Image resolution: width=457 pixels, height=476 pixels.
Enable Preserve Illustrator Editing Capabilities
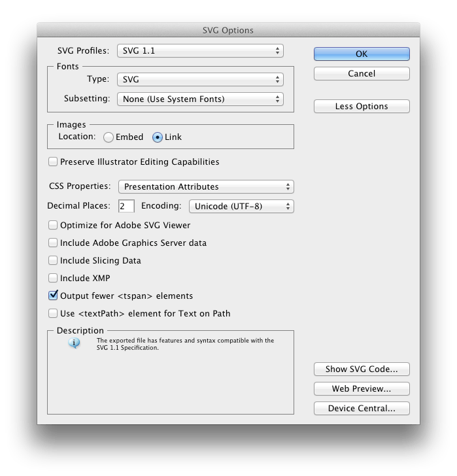point(53,161)
